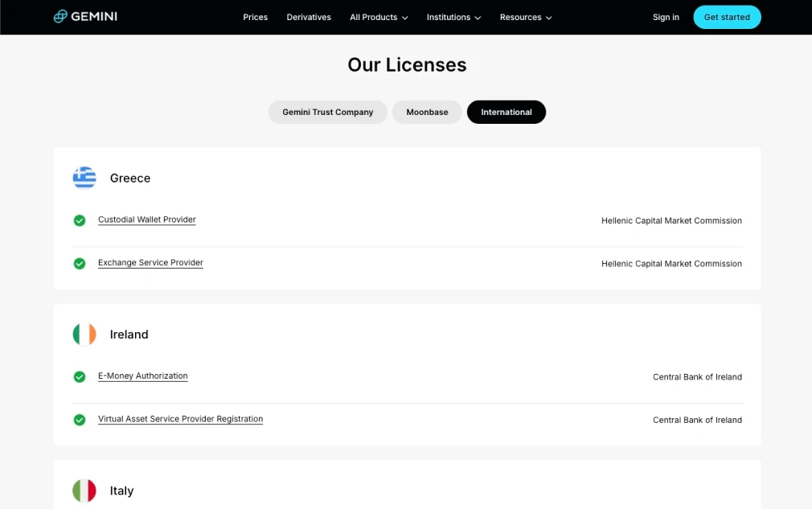Go to Prices in the navigation bar

point(255,18)
